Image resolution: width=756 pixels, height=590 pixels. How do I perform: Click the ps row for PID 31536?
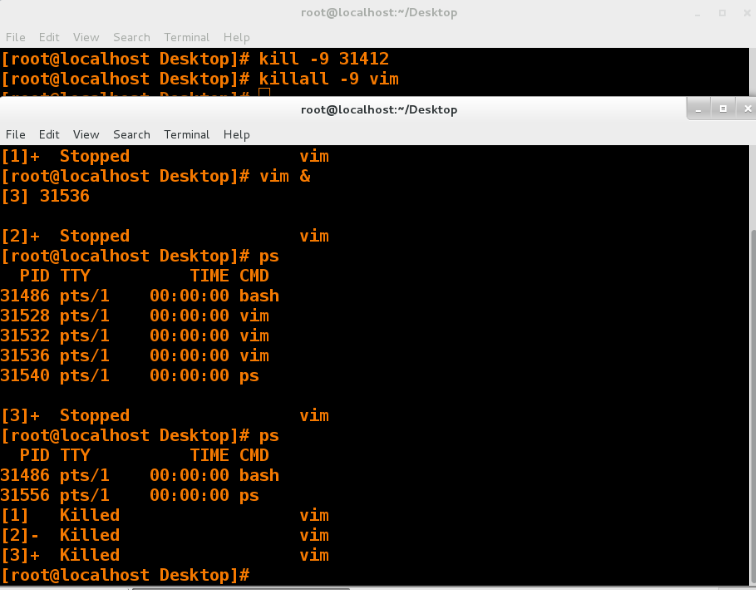point(135,355)
